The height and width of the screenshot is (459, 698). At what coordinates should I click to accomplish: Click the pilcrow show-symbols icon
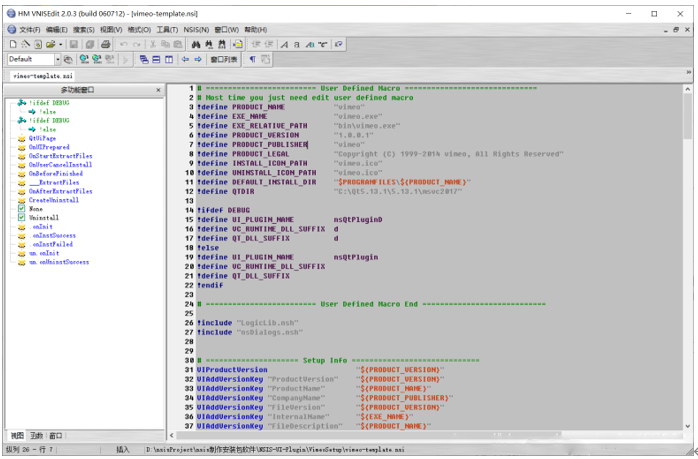tap(252, 59)
